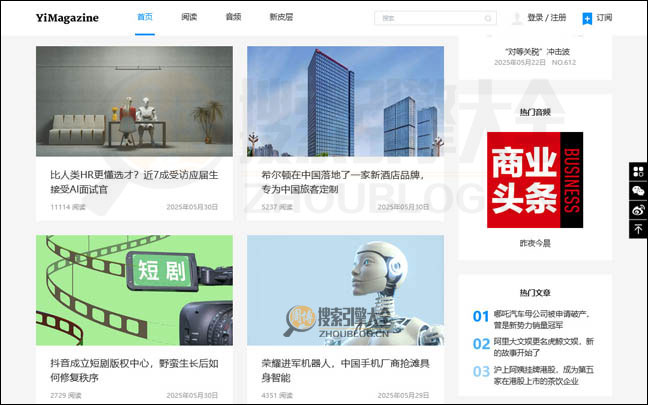Click the back-to-top arrow icon

pyautogui.click(x=638, y=229)
